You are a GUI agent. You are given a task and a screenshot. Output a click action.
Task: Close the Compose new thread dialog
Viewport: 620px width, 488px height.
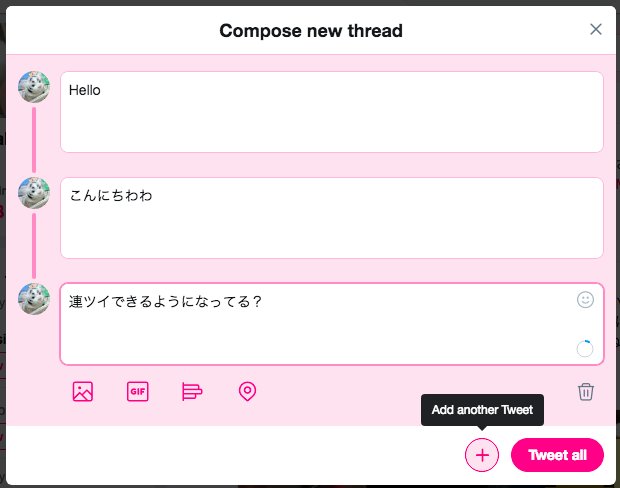click(x=596, y=29)
